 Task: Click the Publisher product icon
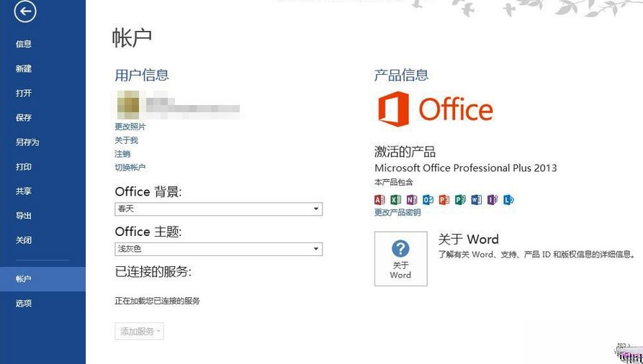pyautogui.click(x=460, y=200)
